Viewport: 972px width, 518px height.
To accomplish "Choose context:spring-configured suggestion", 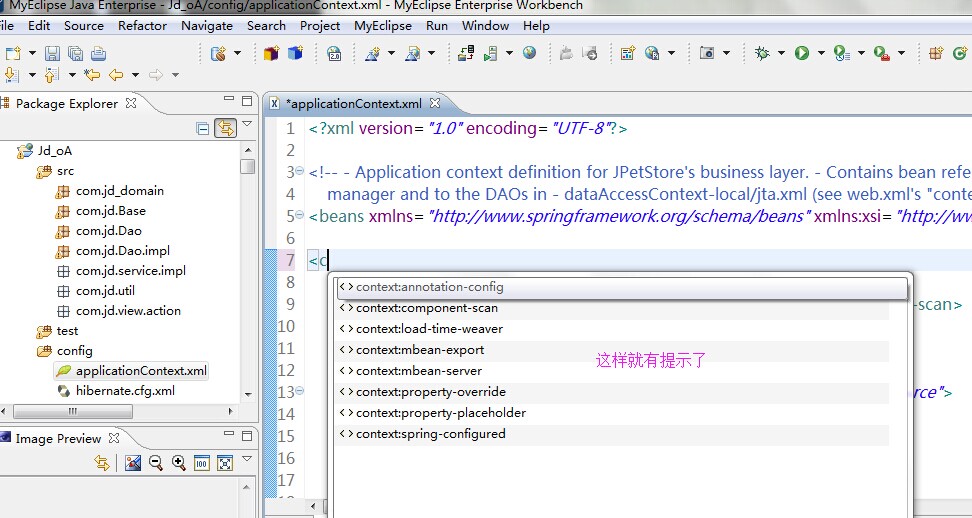I will (x=612, y=434).
